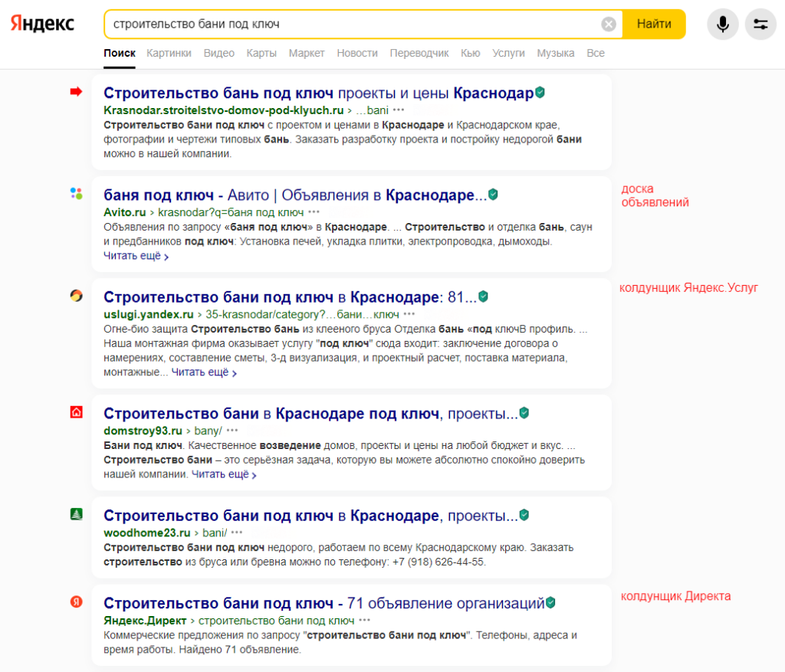The height and width of the screenshot is (672, 785).
Task: Click the snippet text 'Найдено 71 объявление.'
Action: (x=240, y=650)
